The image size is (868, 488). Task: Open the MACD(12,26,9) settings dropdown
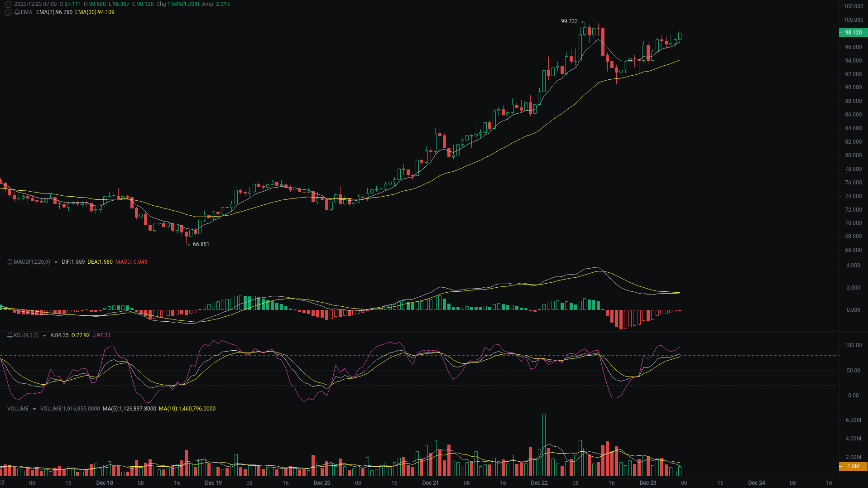[55, 262]
